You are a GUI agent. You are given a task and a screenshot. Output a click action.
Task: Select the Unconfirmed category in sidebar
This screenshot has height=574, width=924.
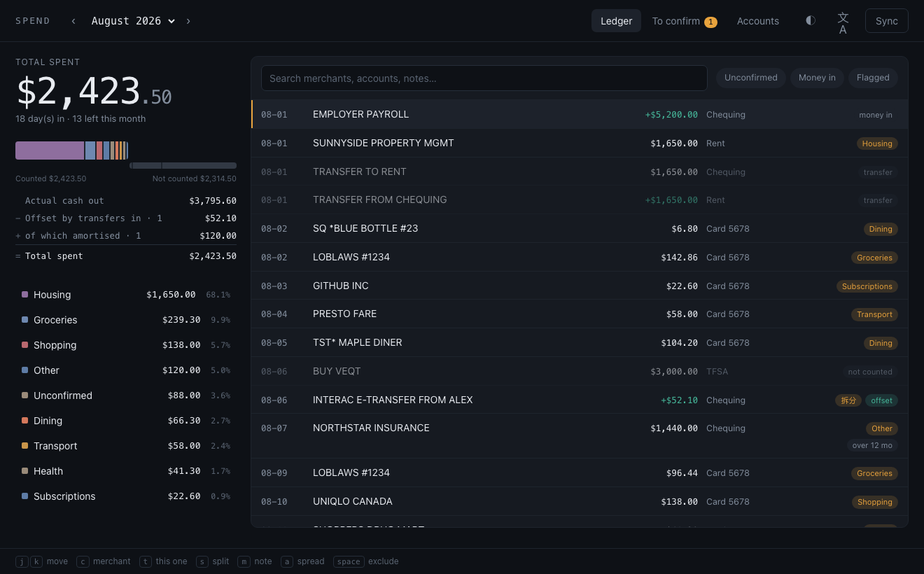click(x=126, y=395)
